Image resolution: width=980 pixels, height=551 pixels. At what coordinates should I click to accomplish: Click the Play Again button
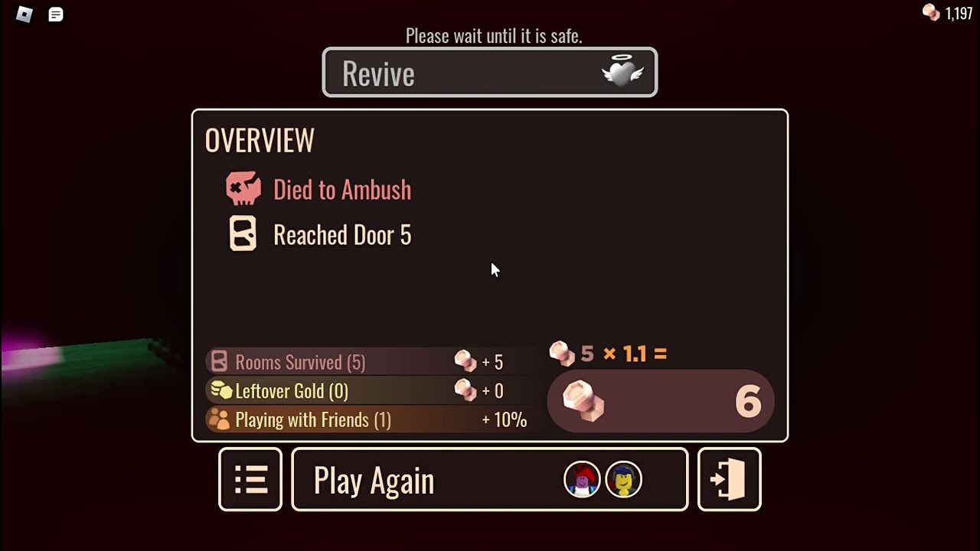(490, 479)
